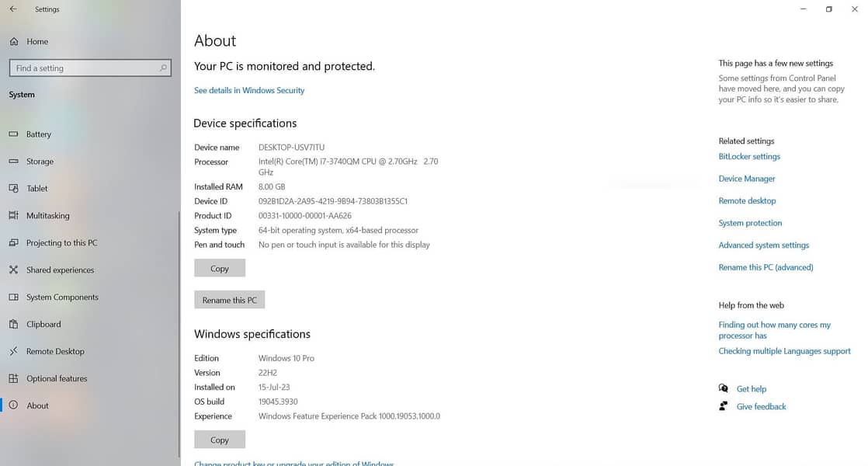Click the Rename this PC button
Screen dimensions: 868x466
tap(230, 300)
